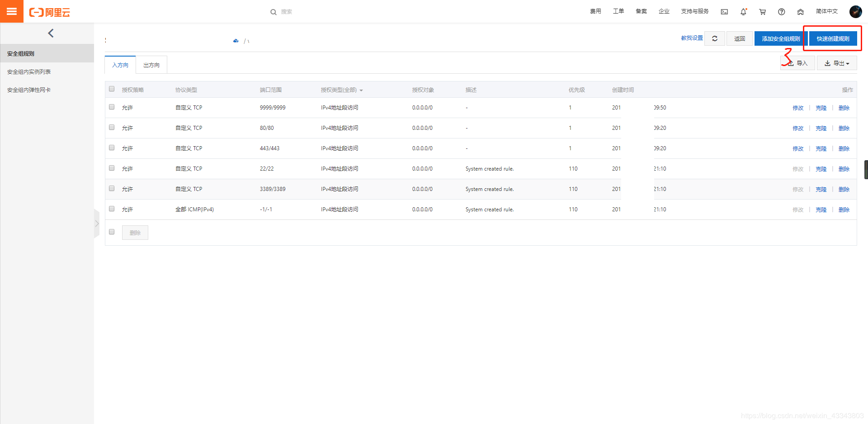
Task: Click 删除 for the 443/443 rule
Action: (844, 148)
